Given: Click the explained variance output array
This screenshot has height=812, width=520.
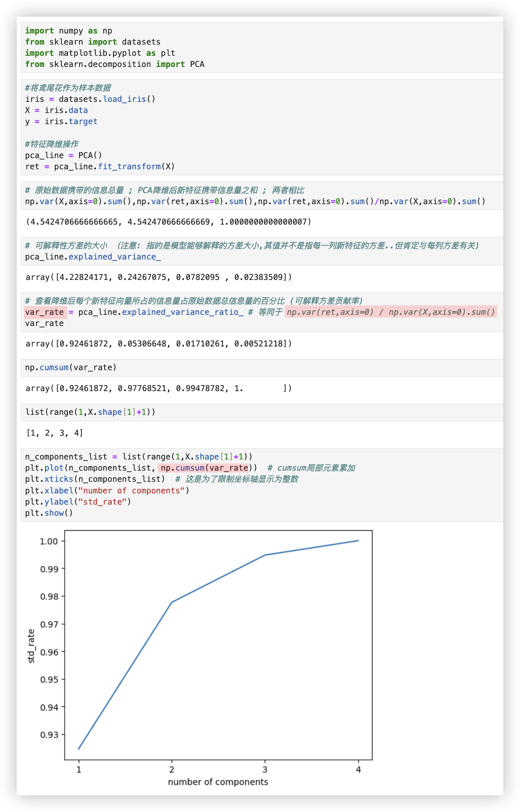Looking at the screenshot, I should click(x=159, y=277).
